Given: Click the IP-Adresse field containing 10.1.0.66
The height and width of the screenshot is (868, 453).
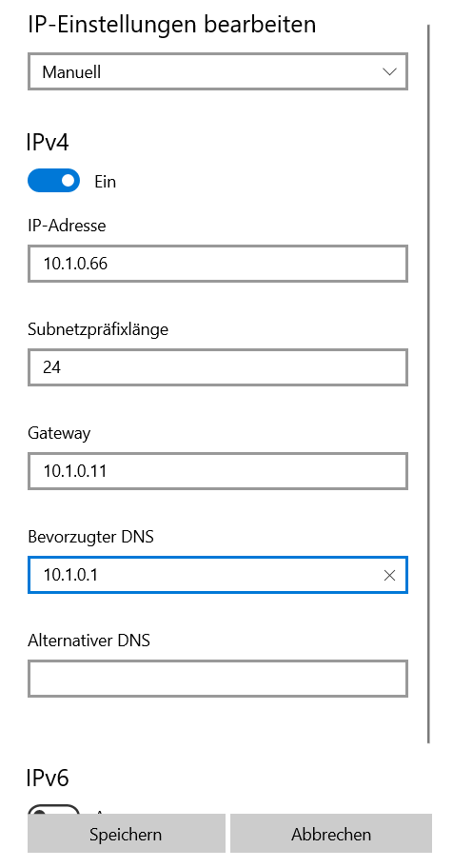Looking at the screenshot, I should (x=218, y=264).
